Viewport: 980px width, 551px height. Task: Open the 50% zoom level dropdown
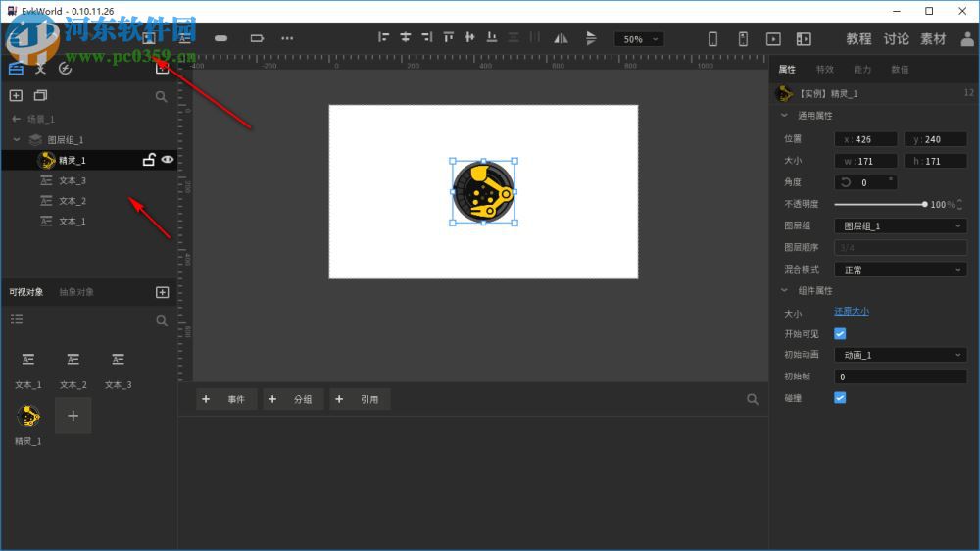click(639, 39)
